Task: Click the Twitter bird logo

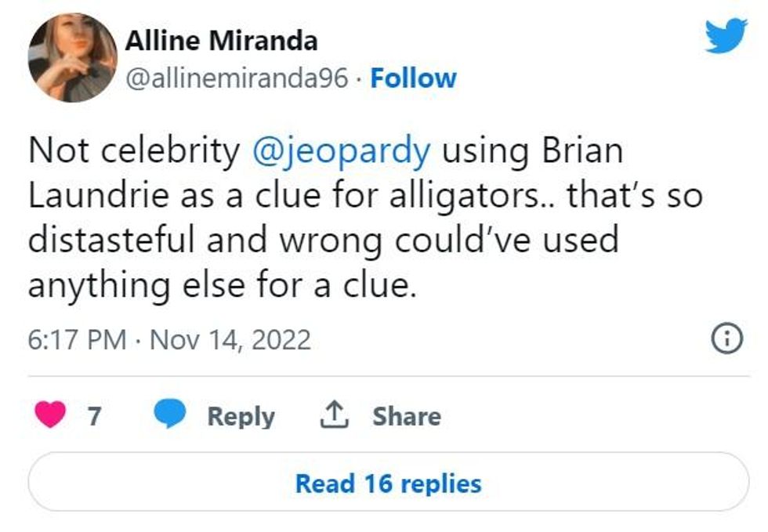Action: [x=726, y=36]
